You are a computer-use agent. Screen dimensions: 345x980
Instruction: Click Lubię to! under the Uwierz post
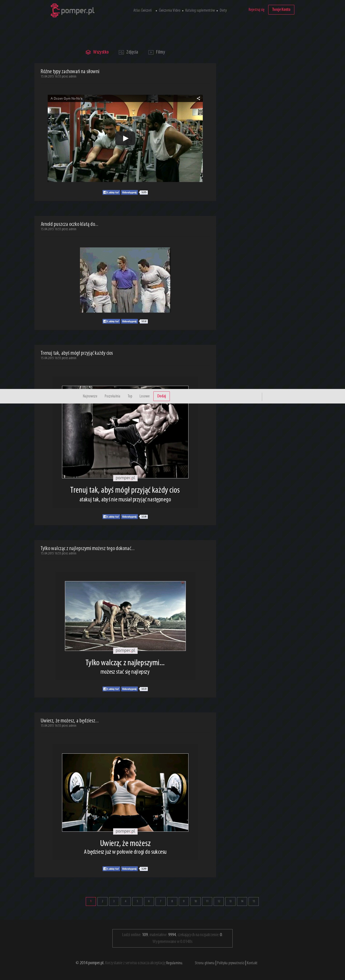(111, 869)
